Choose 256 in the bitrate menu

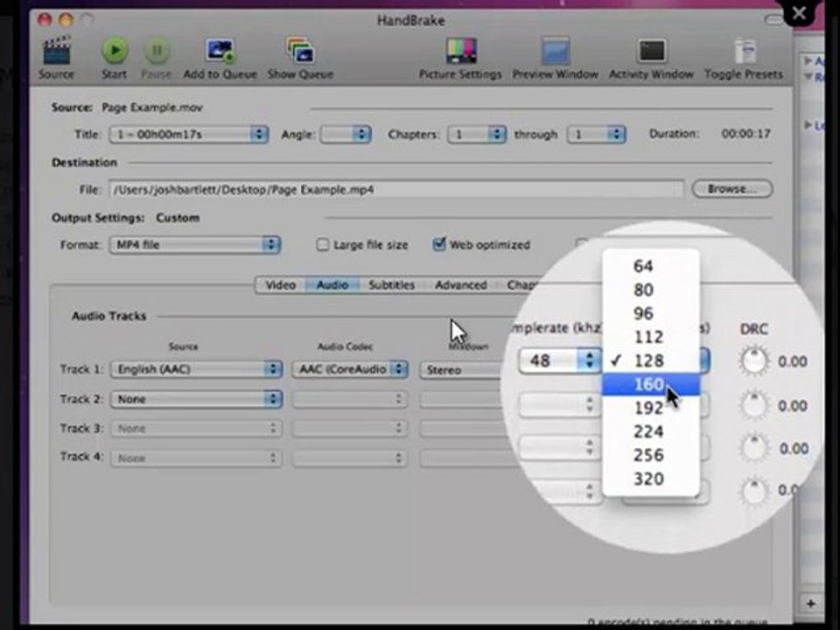click(651, 455)
